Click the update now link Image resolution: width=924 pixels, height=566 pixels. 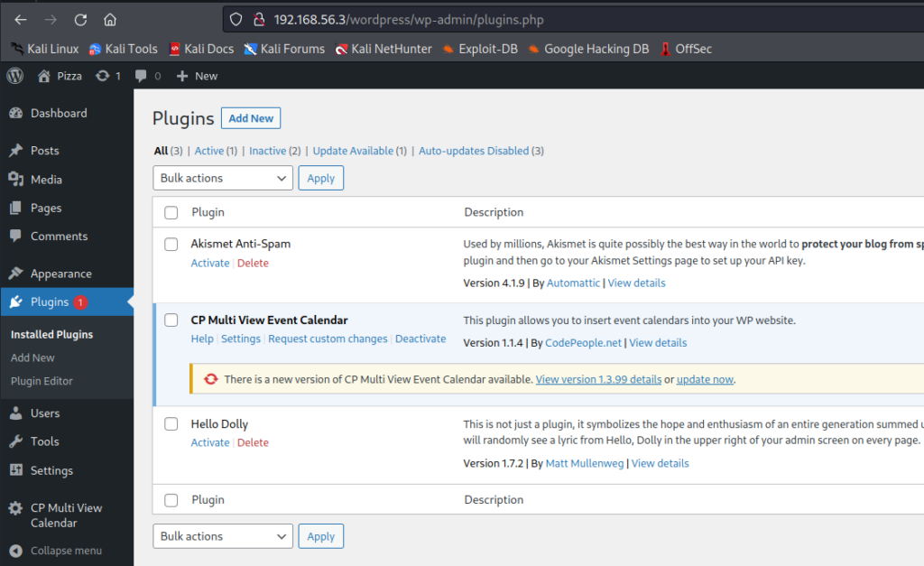pos(705,380)
